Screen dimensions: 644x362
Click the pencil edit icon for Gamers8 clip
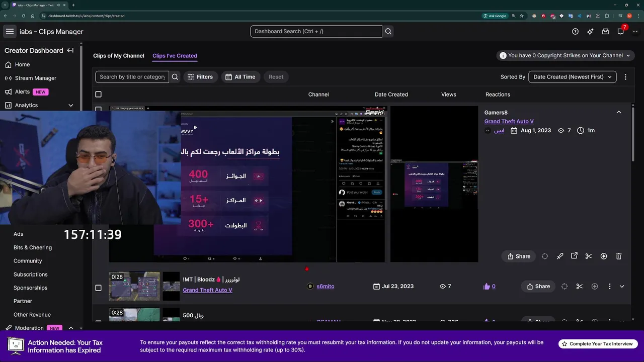pyautogui.click(x=560, y=256)
